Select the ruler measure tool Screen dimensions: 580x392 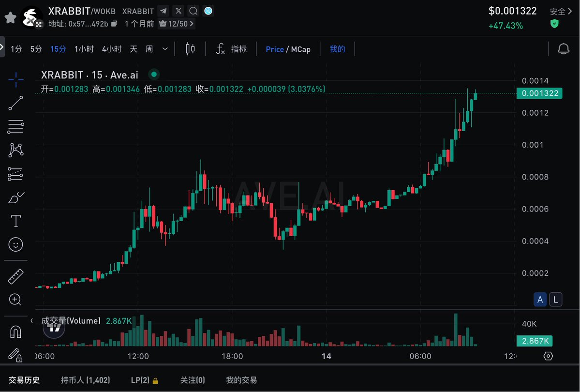[x=15, y=276]
